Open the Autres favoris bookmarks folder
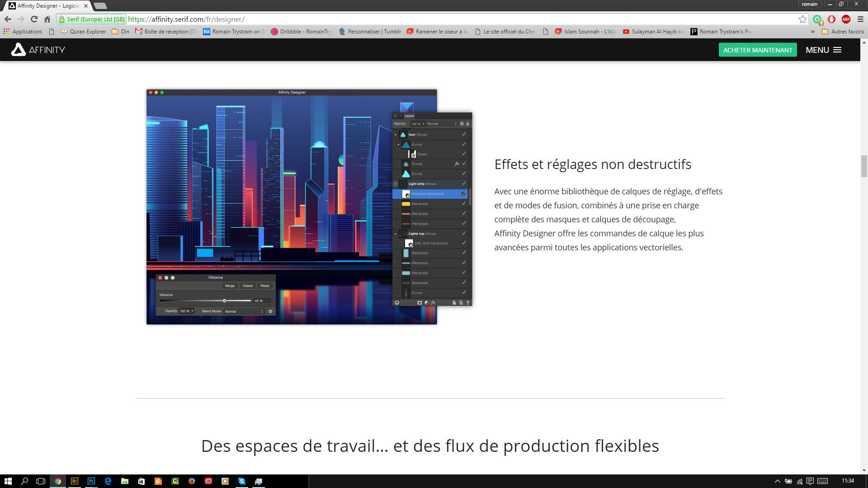This screenshot has height=488, width=868. click(843, 32)
